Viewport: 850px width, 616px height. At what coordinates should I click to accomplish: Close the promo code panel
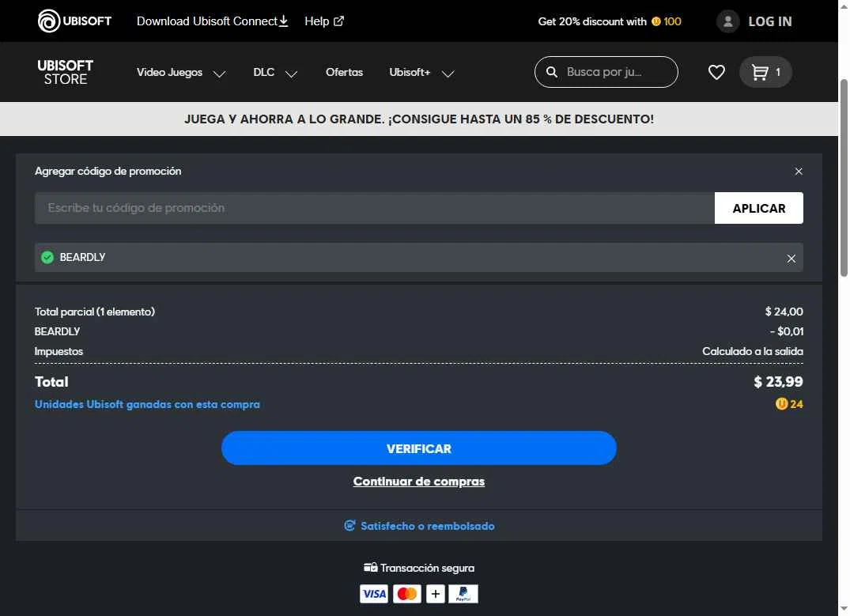(x=798, y=172)
